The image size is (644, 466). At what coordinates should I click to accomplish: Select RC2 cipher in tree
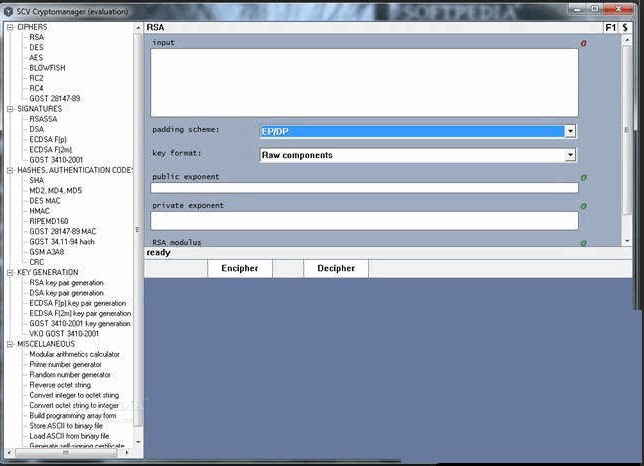pyautogui.click(x=37, y=78)
